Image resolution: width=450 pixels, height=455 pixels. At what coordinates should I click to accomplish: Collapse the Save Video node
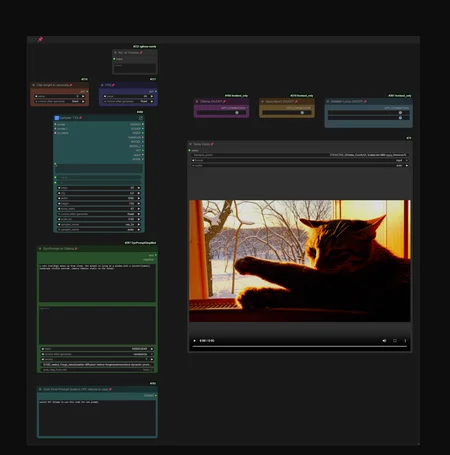tap(191, 144)
